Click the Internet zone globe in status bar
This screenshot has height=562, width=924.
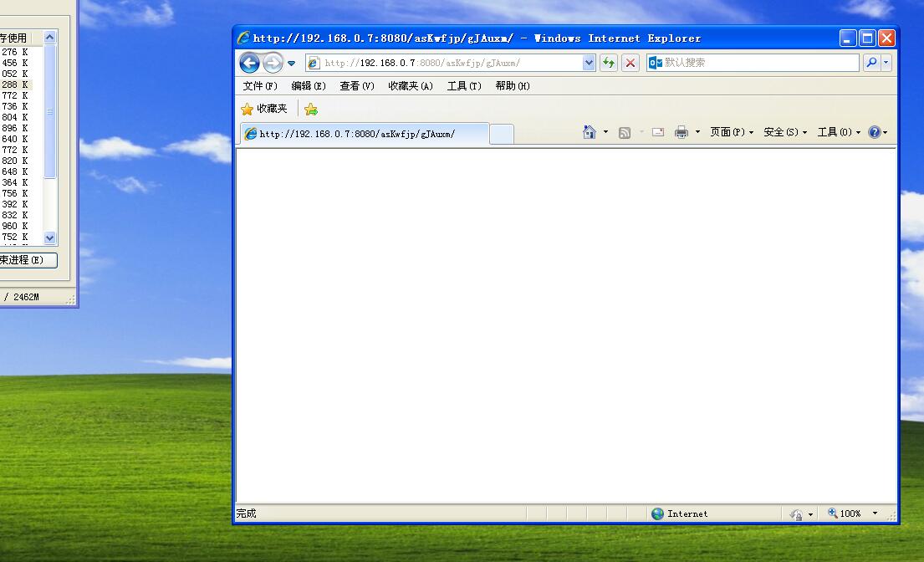pyautogui.click(x=657, y=513)
